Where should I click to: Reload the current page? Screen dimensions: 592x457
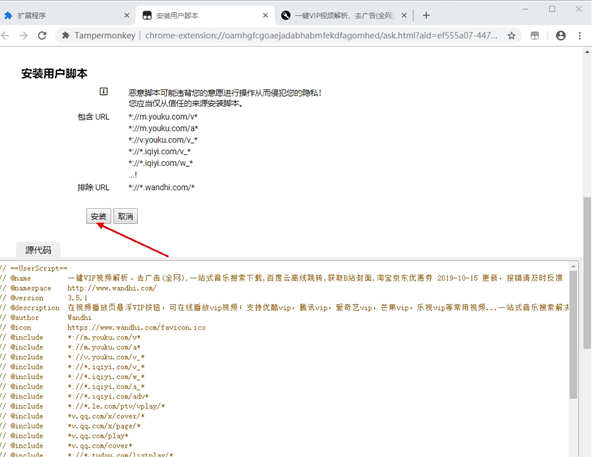pyautogui.click(x=42, y=36)
